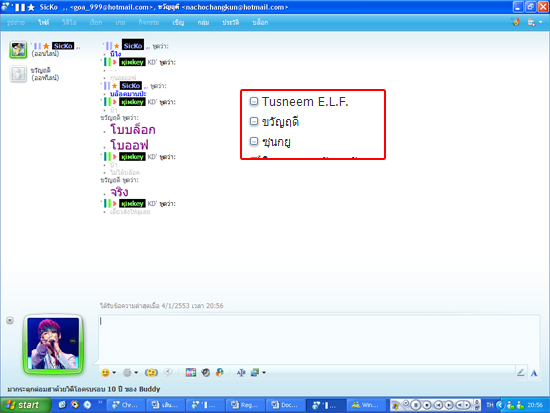Expand the winks dropdown arrow
The image size is (550, 413).
tap(136, 373)
